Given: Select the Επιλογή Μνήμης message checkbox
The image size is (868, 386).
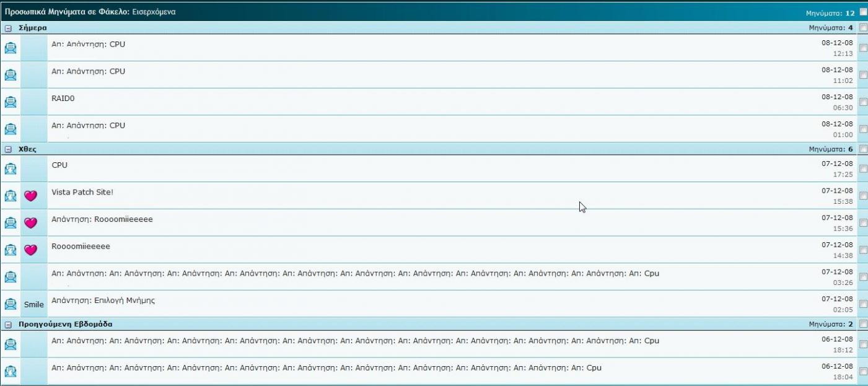Looking at the screenshot, I should pos(864,305).
